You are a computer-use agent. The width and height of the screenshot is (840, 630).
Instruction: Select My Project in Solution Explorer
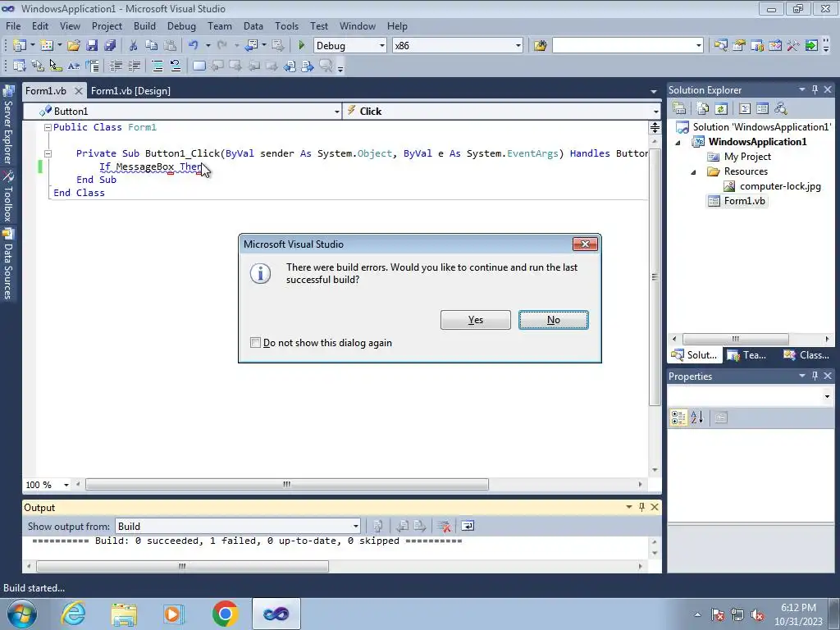[x=739, y=157]
